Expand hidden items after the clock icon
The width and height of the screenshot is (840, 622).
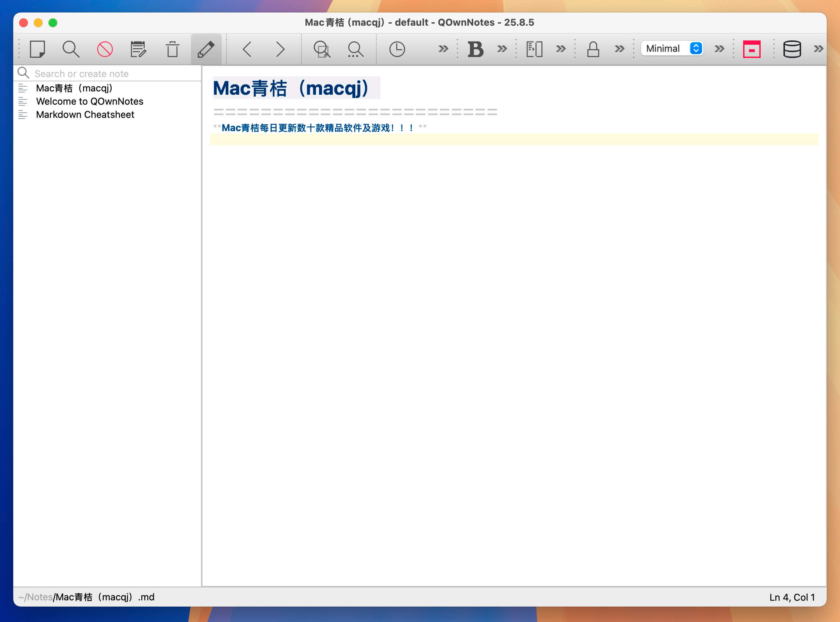coord(443,48)
